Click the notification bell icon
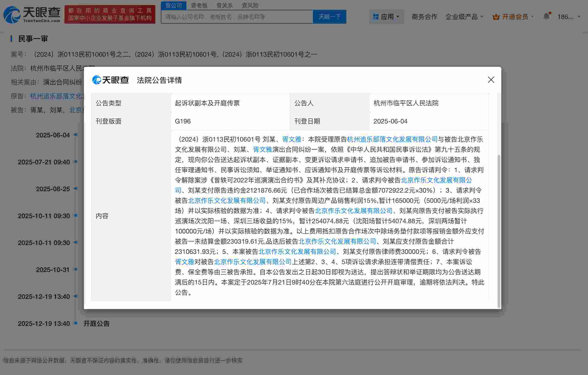This screenshot has width=588, height=375. coord(546,16)
